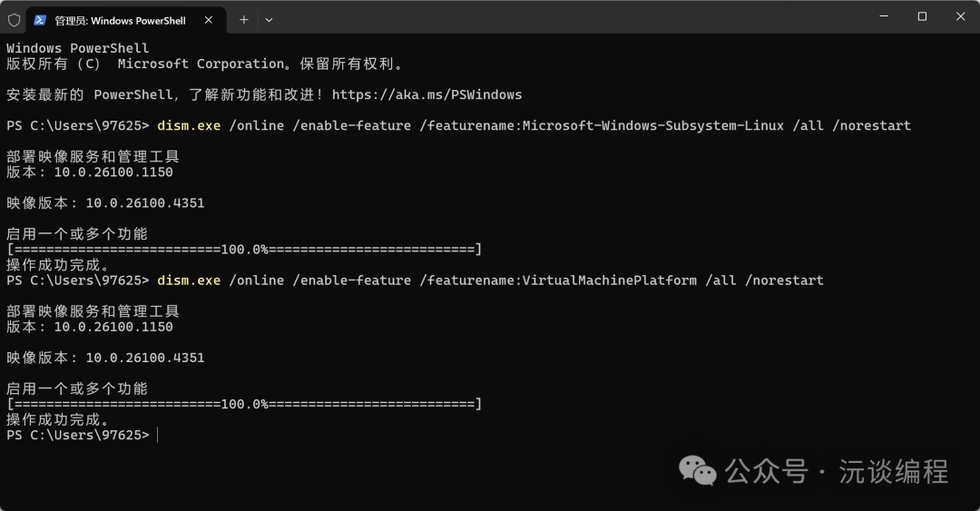The image size is (980, 511).
Task: Click the 版权所有 Microsoft Corporation line
Action: (204, 64)
